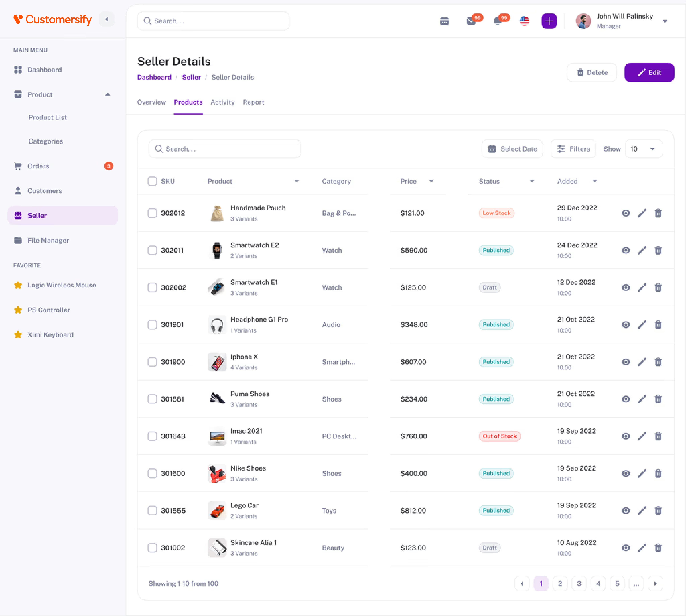
Task: Open the bell alerts icon
Action: tap(498, 21)
